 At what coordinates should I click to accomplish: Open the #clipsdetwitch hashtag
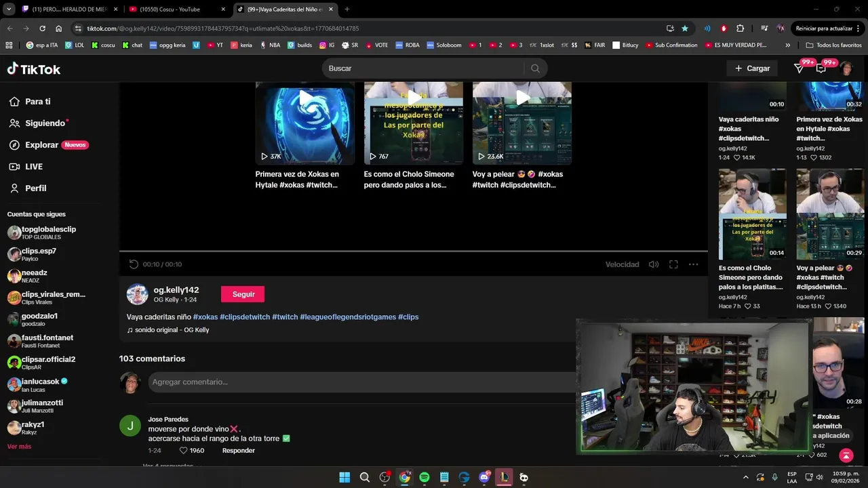point(245,317)
